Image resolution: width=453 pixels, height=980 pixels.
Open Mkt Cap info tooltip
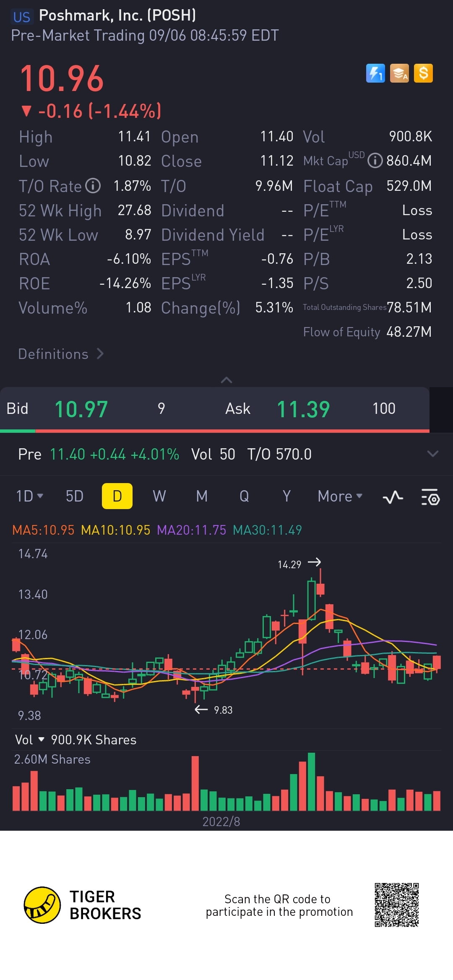tap(375, 161)
